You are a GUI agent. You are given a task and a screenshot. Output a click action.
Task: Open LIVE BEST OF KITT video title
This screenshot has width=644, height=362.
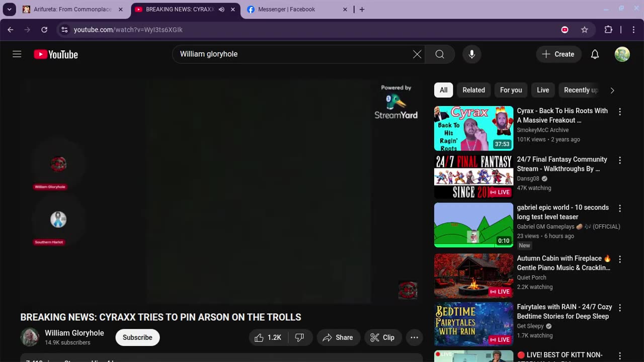pyautogui.click(x=559, y=355)
